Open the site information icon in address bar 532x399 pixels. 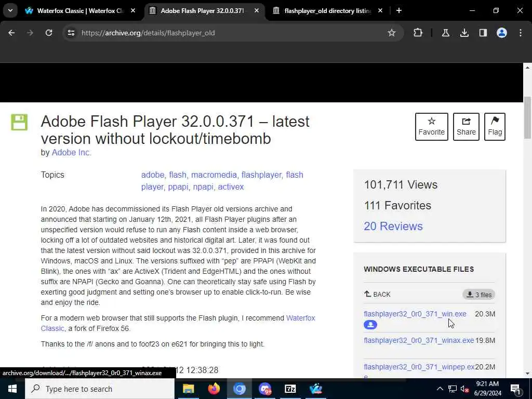point(71,33)
